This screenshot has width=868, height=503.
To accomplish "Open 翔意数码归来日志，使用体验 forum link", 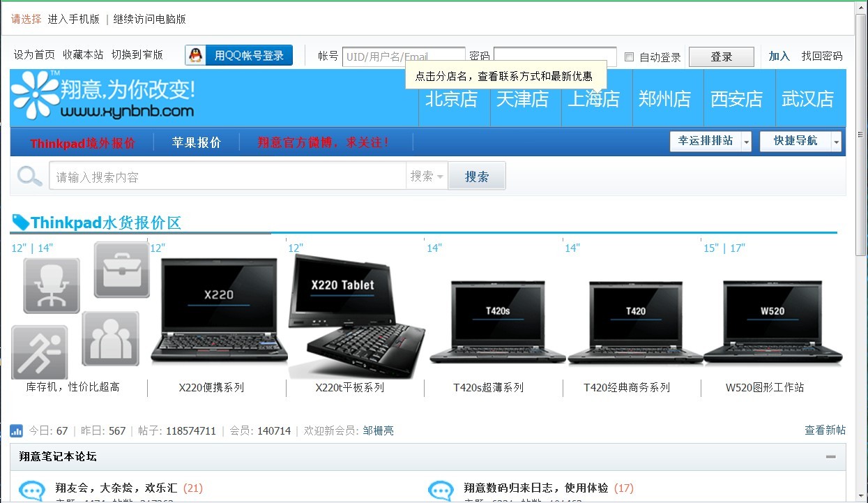I will [x=536, y=488].
